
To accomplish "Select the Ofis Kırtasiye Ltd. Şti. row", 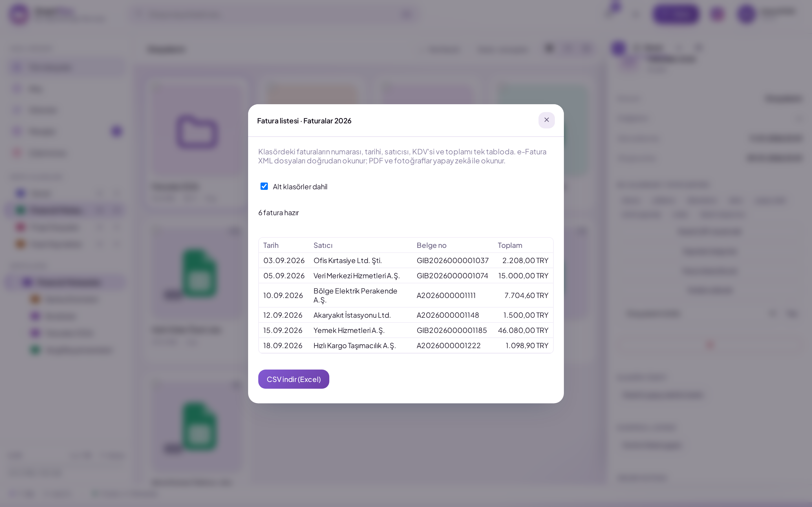I will point(406,260).
